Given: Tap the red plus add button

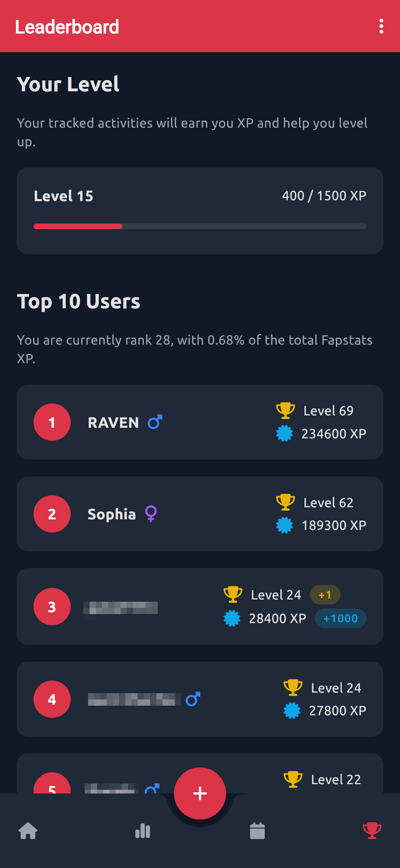Looking at the screenshot, I should click(200, 793).
